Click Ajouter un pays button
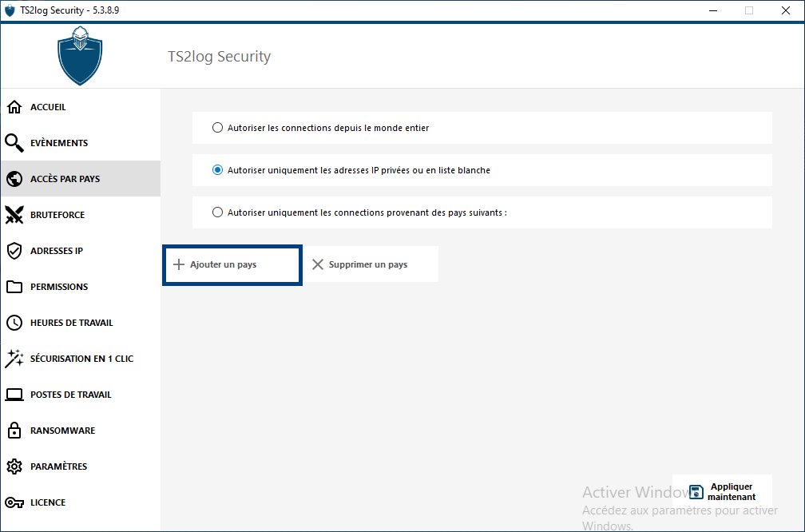 232,264
